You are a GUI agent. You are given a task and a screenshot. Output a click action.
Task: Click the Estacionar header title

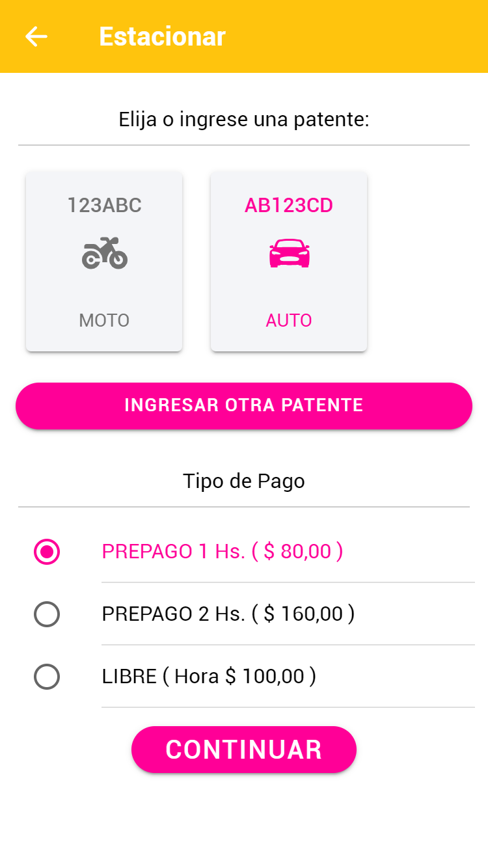pyautogui.click(x=162, y=36)
